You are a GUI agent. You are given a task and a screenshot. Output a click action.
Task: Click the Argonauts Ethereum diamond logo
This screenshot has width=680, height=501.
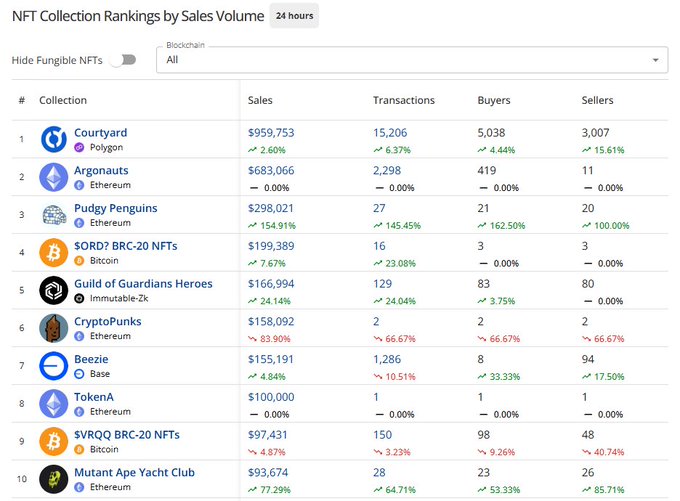click(x=54, y=177)
